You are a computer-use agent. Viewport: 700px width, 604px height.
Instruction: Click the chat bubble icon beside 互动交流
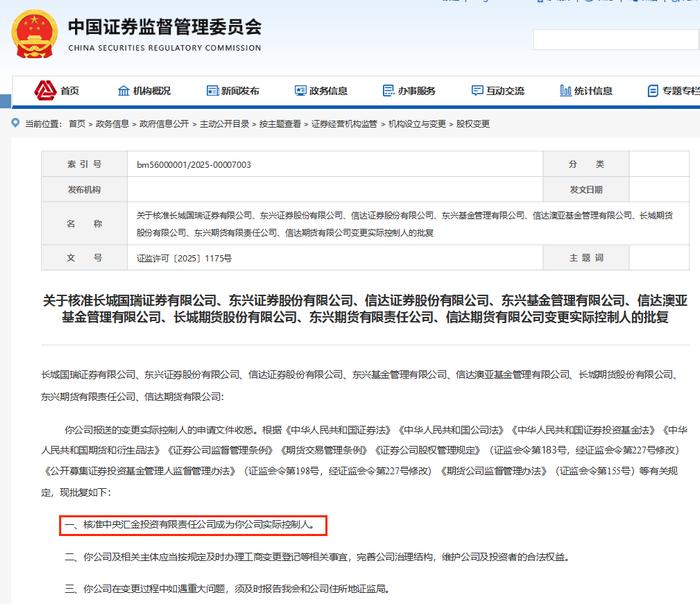477,91
